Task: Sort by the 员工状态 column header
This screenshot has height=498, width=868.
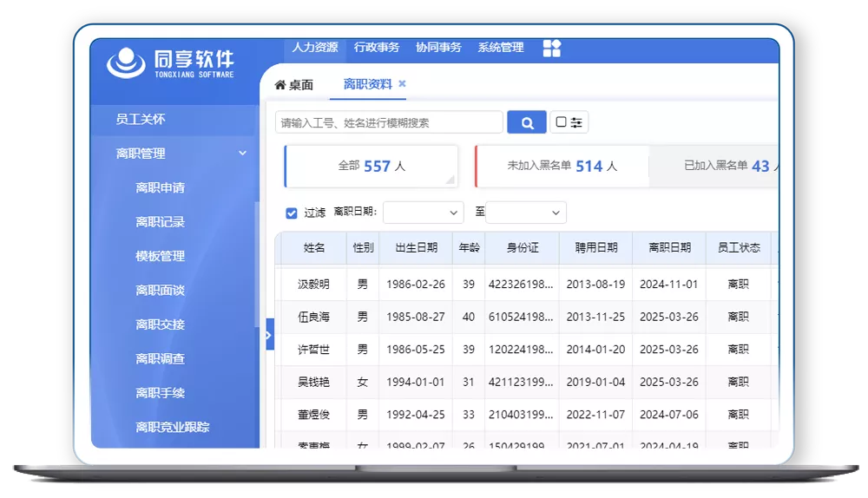Action: 739,248
